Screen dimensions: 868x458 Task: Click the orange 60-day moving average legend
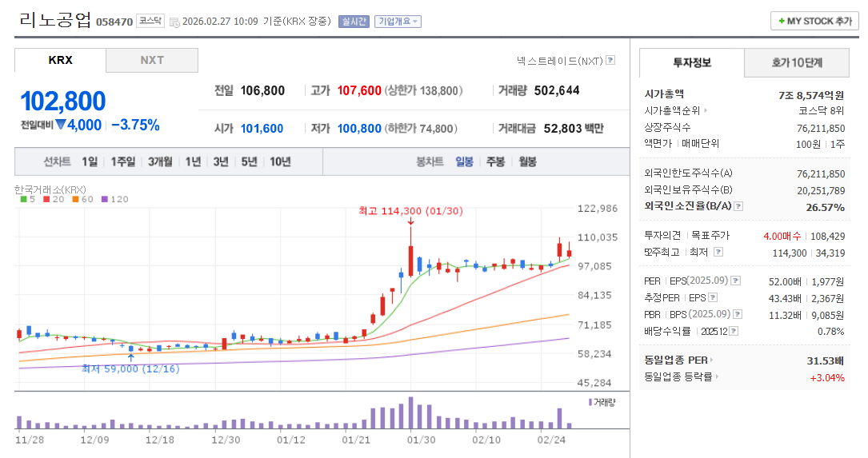click(x=82, y=199)
